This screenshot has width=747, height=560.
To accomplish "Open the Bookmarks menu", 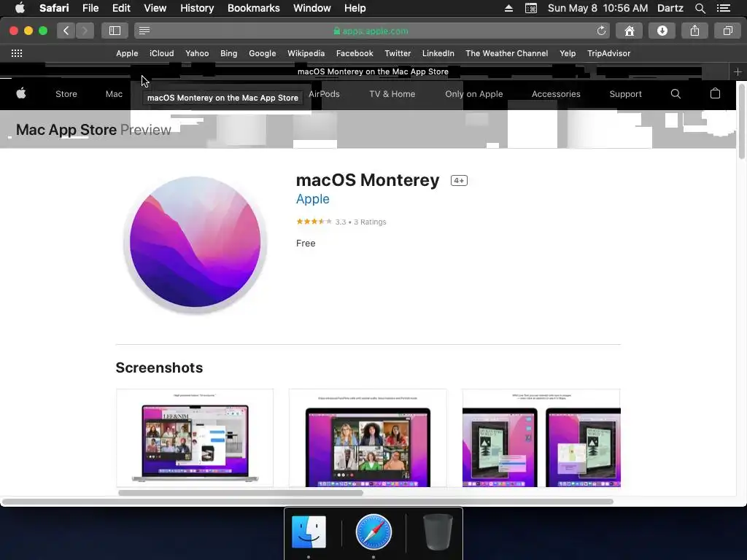I will (x=253, y=8).
